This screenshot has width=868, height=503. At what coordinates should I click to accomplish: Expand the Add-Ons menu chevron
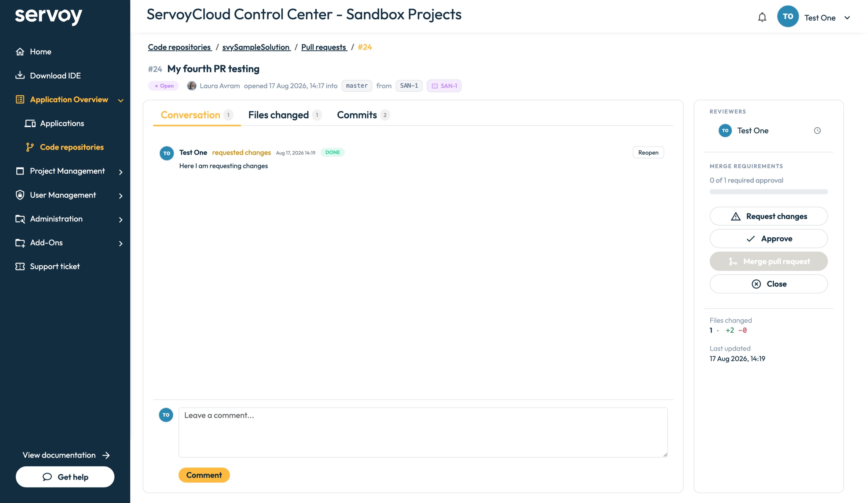point(121,244)
